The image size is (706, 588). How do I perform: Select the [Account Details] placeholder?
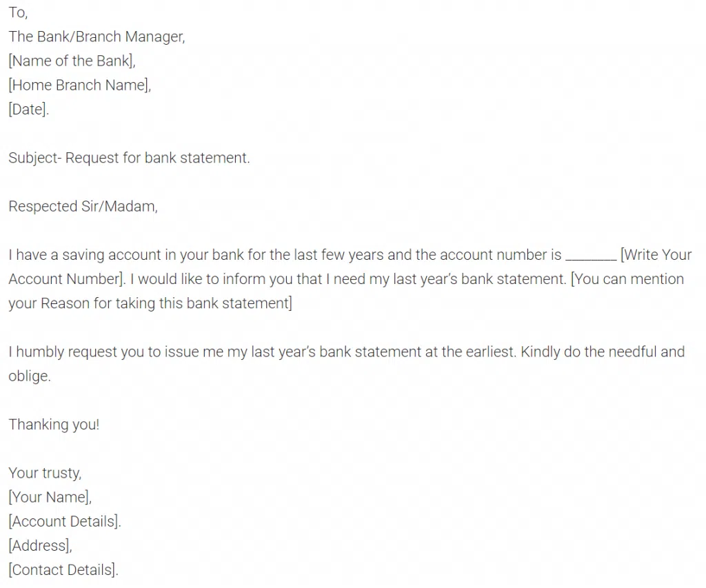(x=65, y=522)
